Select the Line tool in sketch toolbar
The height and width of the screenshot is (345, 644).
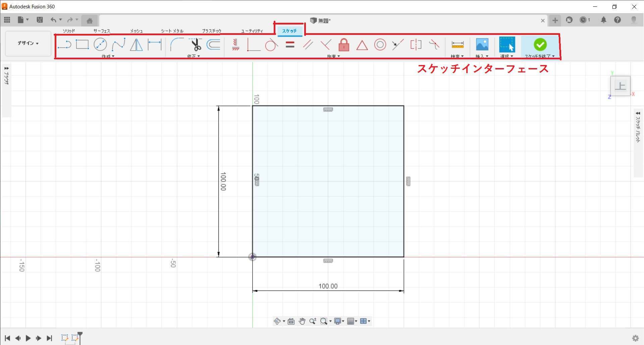[x=64, y=45]
